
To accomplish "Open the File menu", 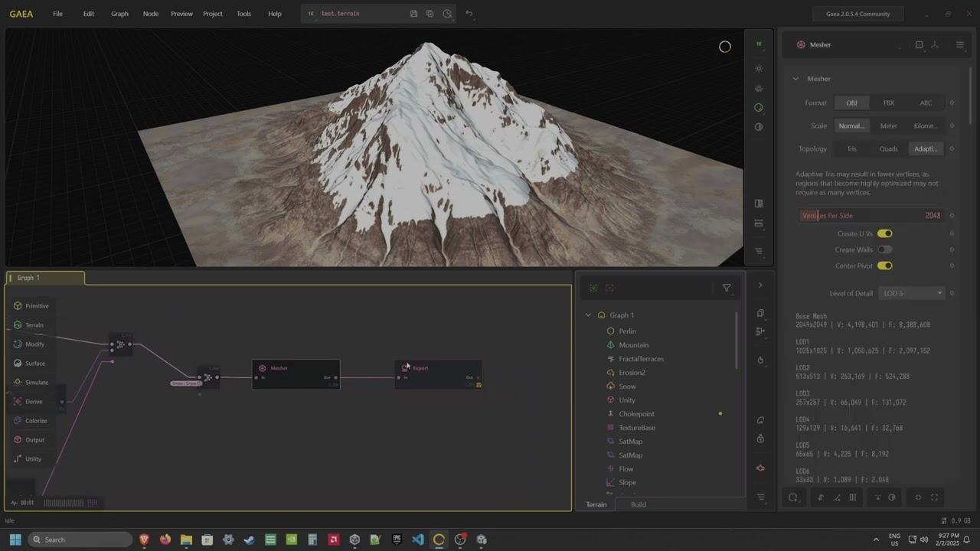I will coord(57,14).
